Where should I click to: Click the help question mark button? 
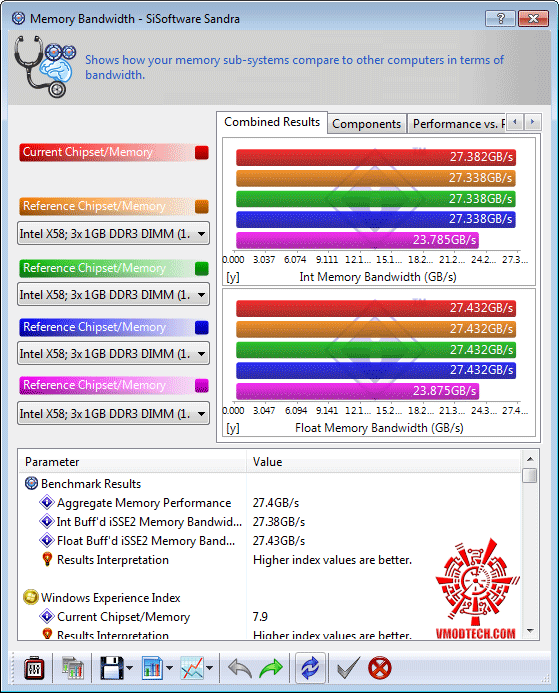[x=500, y=19]
